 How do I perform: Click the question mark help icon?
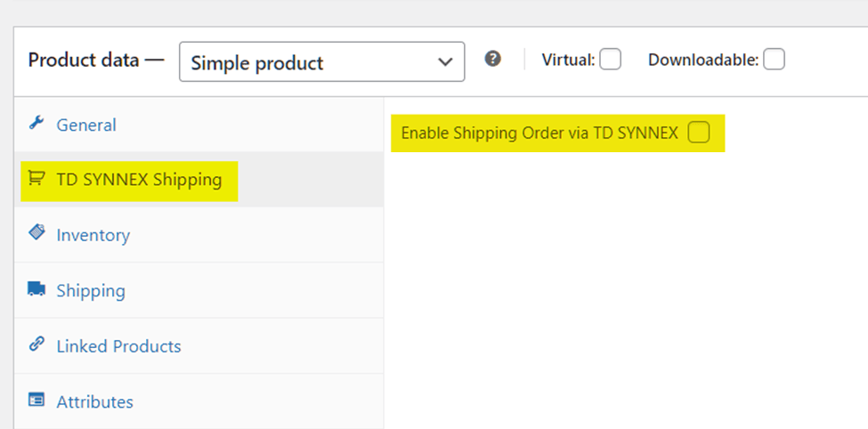coord(492,59)
